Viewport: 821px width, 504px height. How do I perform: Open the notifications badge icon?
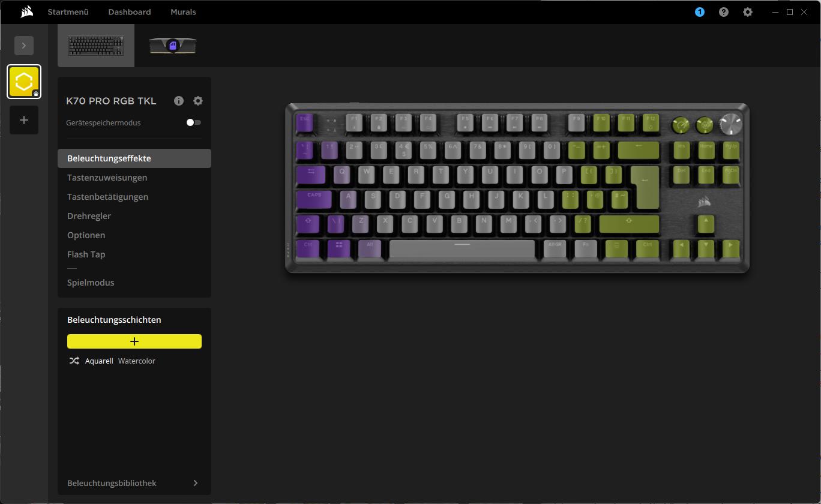[x=700, y=12]
